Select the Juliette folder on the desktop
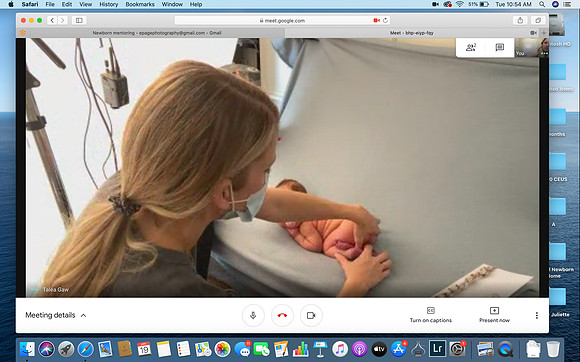Screen dimensions: 580x362 pos(558,301)
